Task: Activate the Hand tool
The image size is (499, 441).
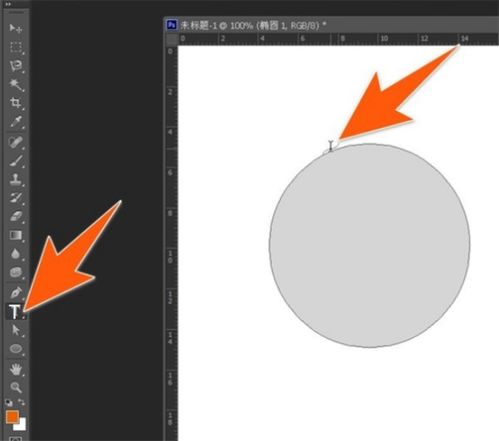Action: pyautogui.click(x=16, y=369)
